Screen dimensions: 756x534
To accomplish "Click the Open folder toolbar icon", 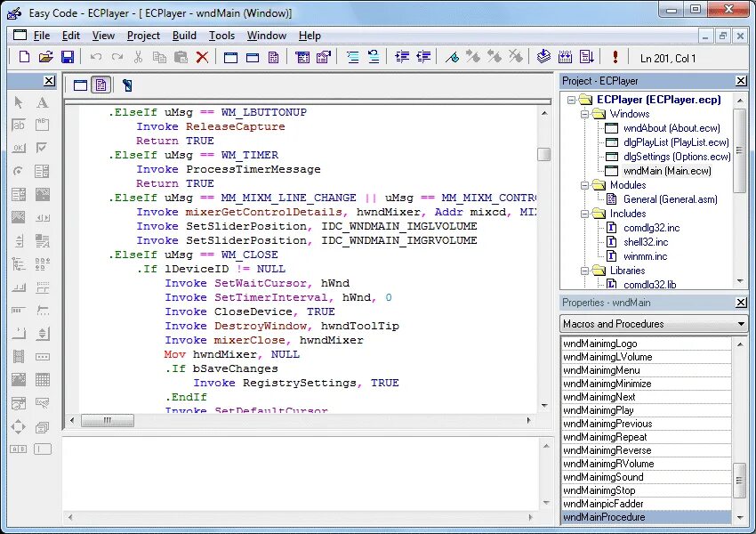I will pos(45,57).
